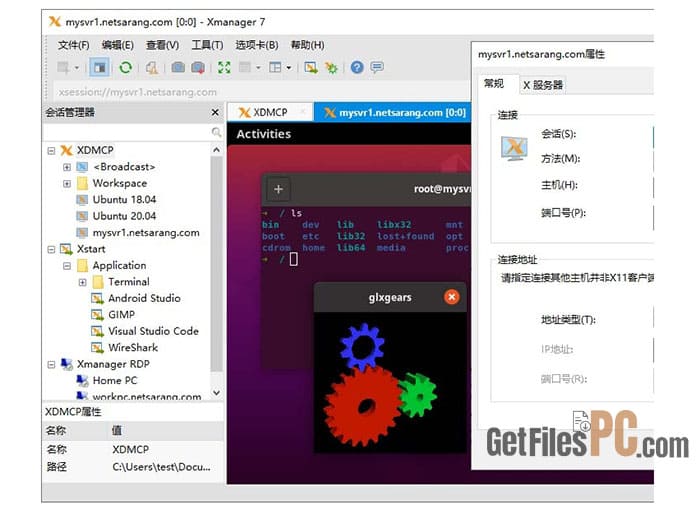Screen dimensions: 700x523
Task: Click the Xstart launch toolbar icon
Action: [x=311, y=68]
